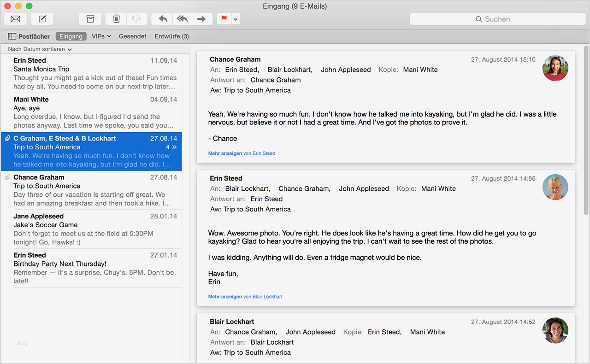Open the Nach Datum sortieren menu

pos(40,49)
